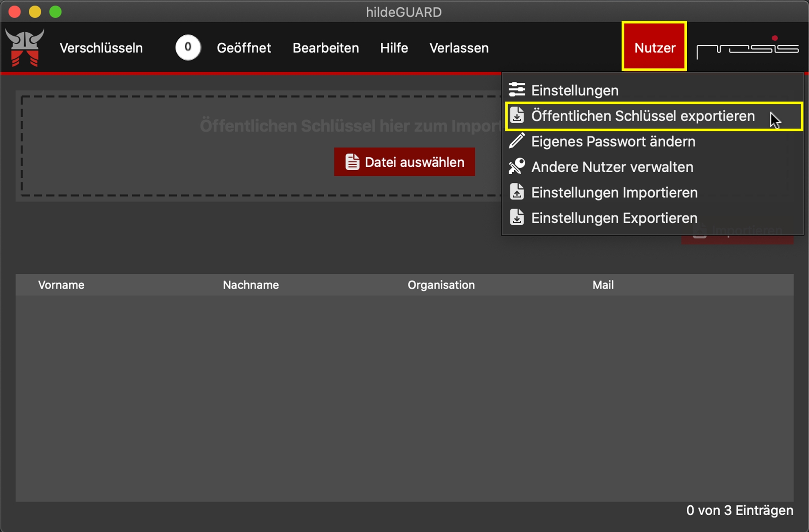This screenshot has height=532, width=809.
Task: Click the procilon logo at top right
Action: coord(747,48)
